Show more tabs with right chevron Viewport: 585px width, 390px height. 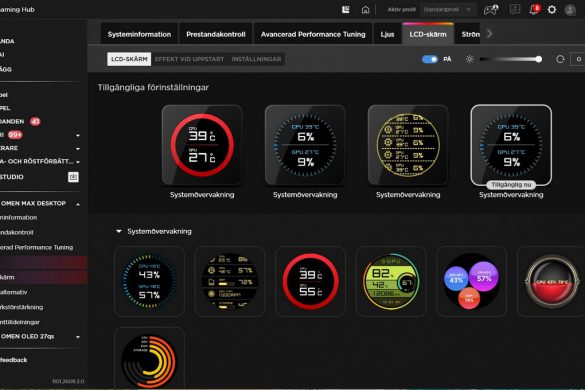[x=489, y=34]
